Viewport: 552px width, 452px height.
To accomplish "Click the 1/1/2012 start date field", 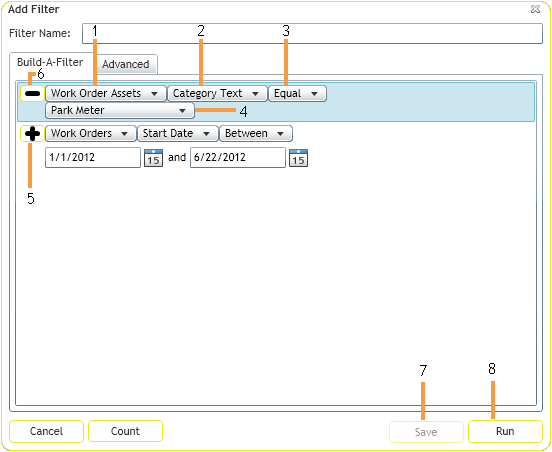I will pos(93,157).
